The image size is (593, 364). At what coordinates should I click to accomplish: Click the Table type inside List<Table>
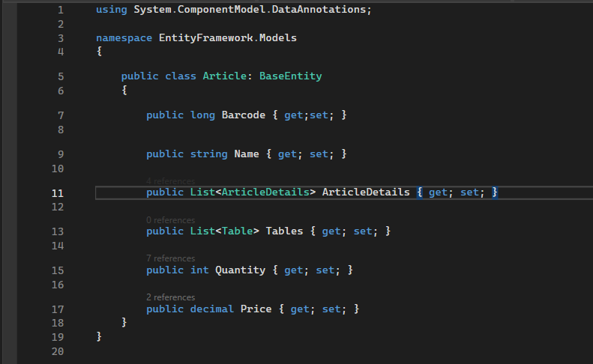(x=237, y=231)
